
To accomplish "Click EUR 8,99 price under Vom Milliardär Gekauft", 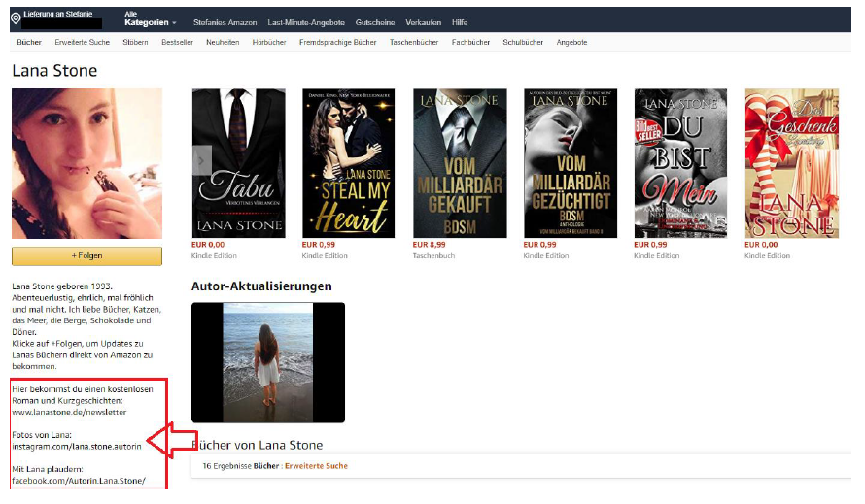I will tap(429, 245).
